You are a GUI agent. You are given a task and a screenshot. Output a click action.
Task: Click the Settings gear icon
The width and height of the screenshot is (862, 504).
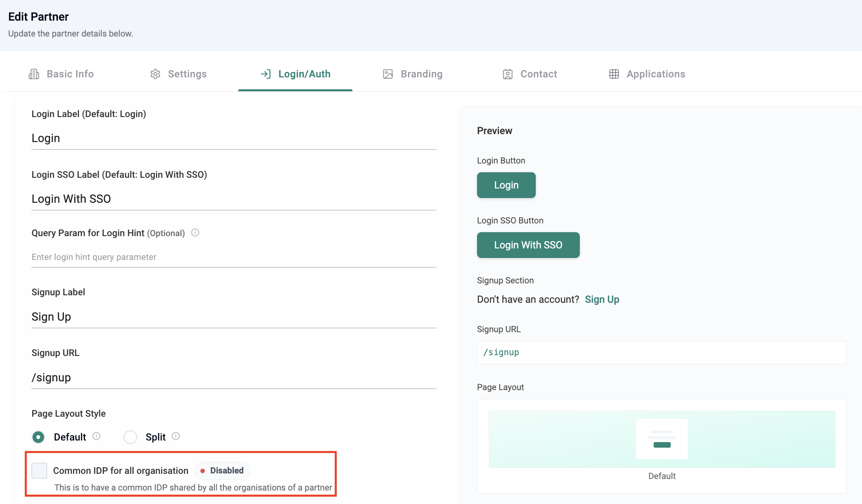(x=155, y=74)
